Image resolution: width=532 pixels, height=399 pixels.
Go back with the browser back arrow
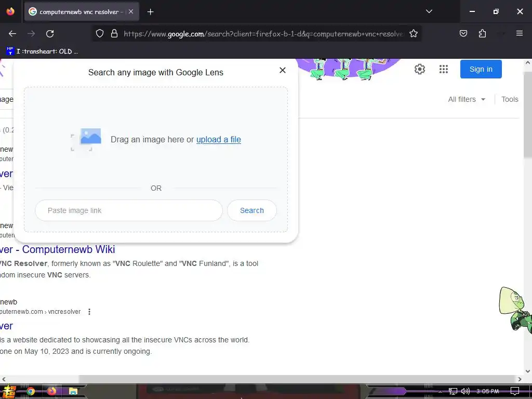pos(12,34)
